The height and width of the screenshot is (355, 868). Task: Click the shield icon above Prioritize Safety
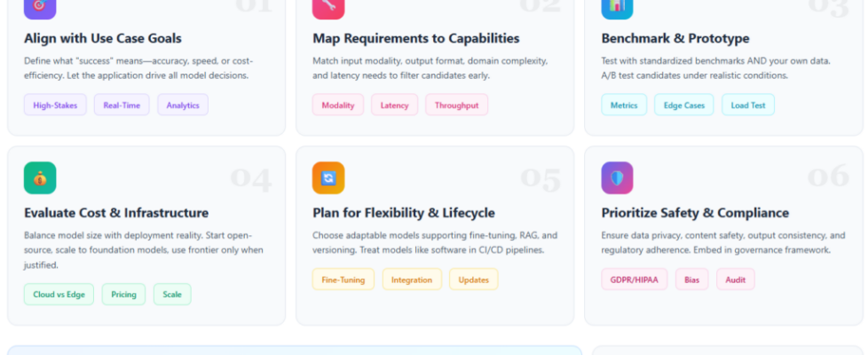click(x=617, y=177)
